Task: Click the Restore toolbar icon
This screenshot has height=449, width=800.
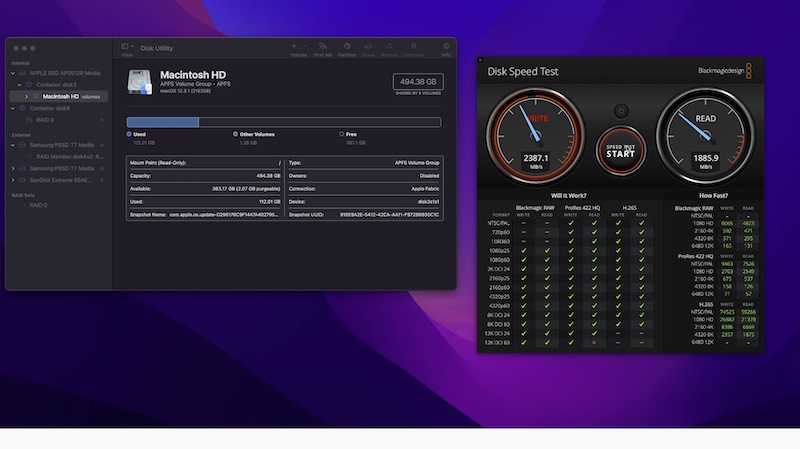Action: pos(389,46)
